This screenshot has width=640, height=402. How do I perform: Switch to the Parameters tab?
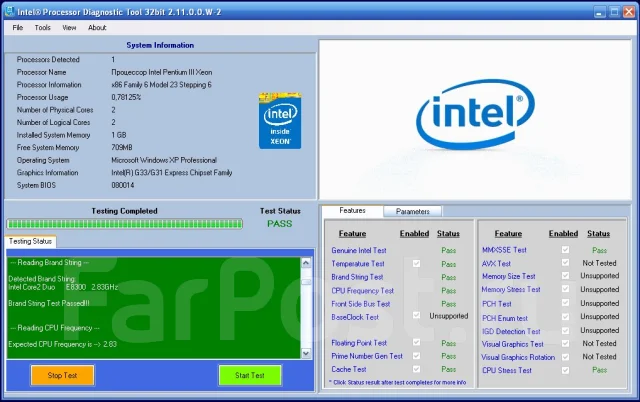pos(413,211)
